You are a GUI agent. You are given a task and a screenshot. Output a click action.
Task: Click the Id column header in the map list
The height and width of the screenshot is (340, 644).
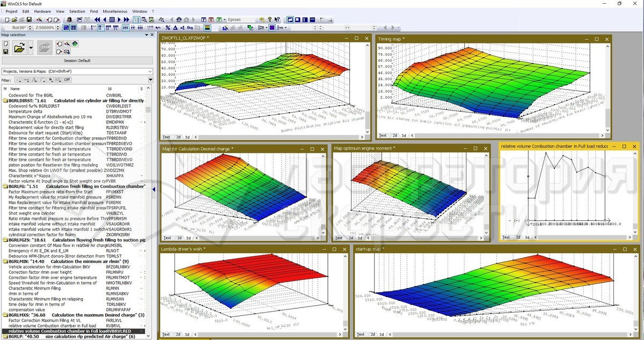109,88
